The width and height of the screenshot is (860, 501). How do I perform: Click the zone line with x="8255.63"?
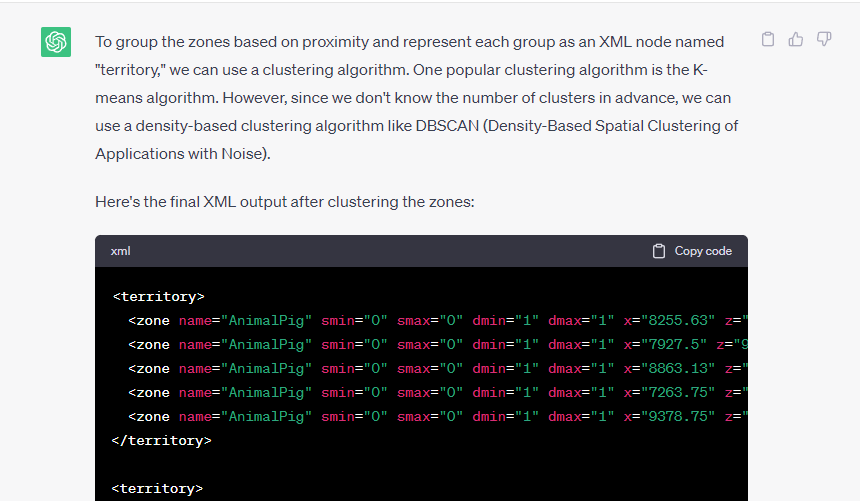[438, 320]
